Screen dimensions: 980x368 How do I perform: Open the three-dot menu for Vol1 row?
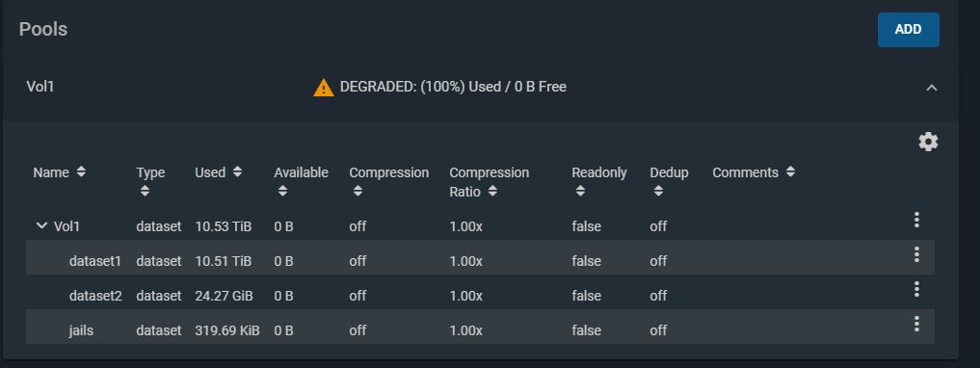(x=916, y=220)
